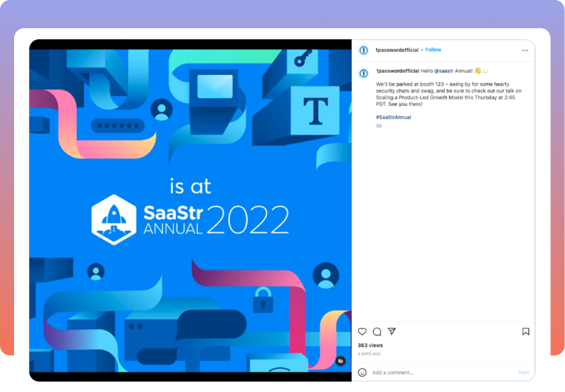Open the 1passwordofficial username in the caption
The image size is (565, 392).
tap(397, 70)
